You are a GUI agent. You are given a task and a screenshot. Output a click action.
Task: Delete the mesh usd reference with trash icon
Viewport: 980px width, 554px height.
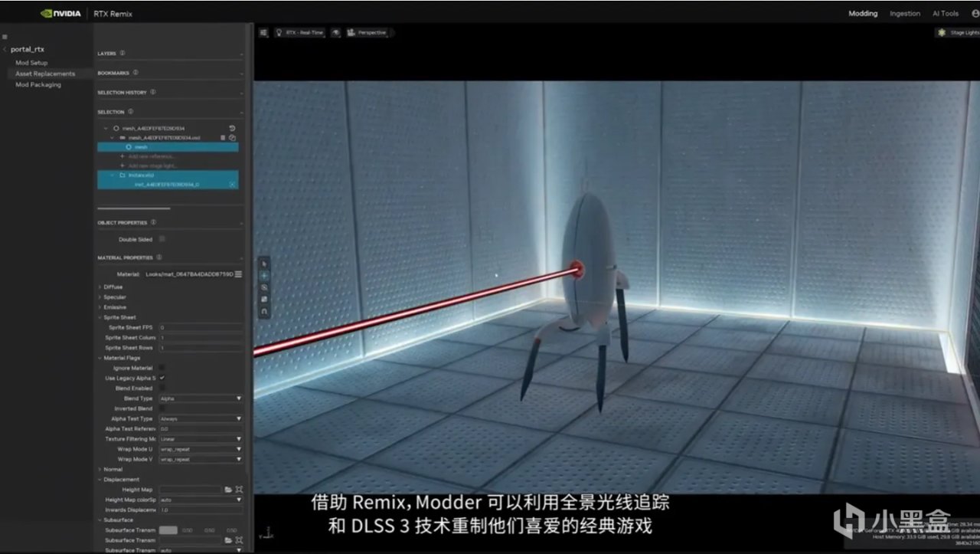tap(223, 138)
